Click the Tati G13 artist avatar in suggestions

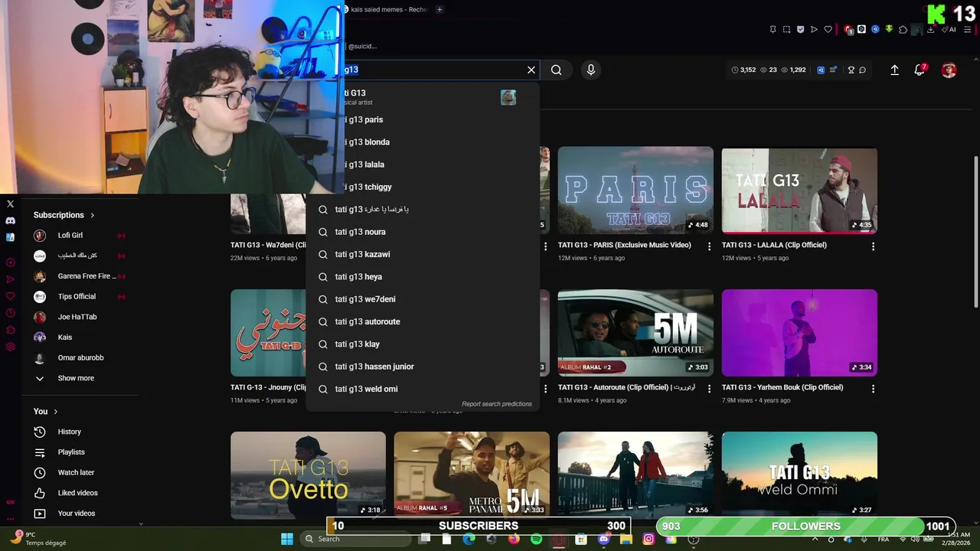coord(508,97)
